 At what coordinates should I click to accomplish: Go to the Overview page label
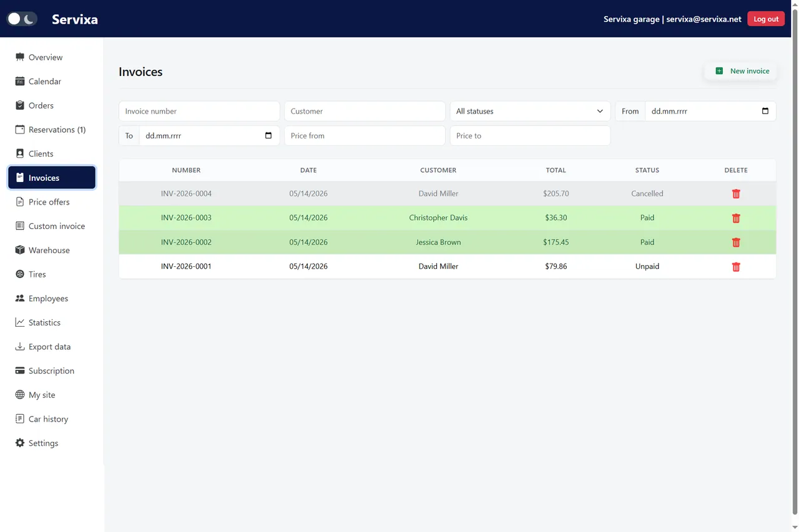46,57
